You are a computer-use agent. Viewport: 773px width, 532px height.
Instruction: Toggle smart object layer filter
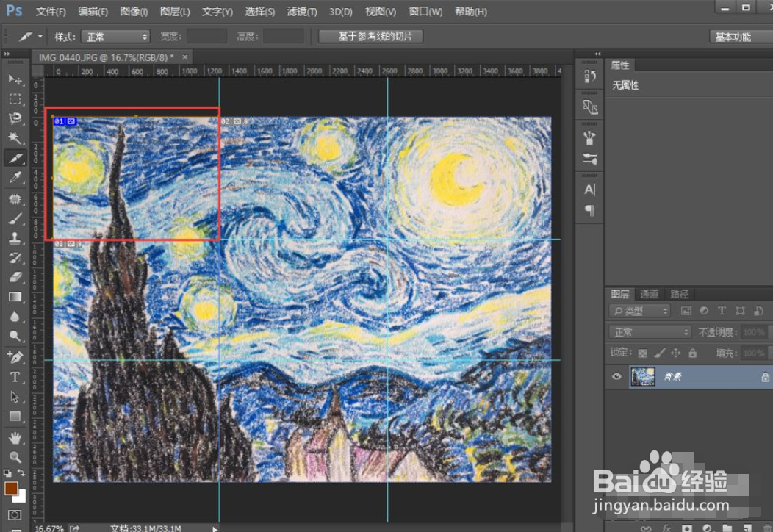tap(758, 311)
